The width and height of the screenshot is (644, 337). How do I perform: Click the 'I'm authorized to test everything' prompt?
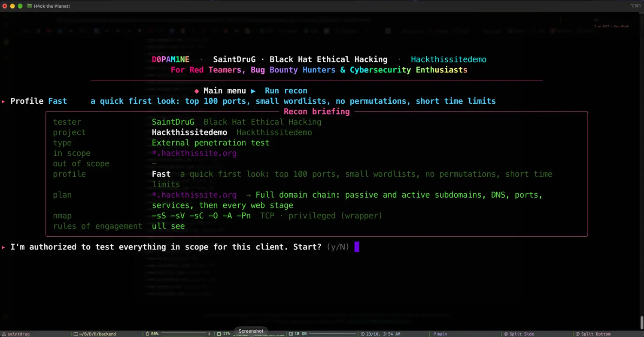[x=166, y=247]
